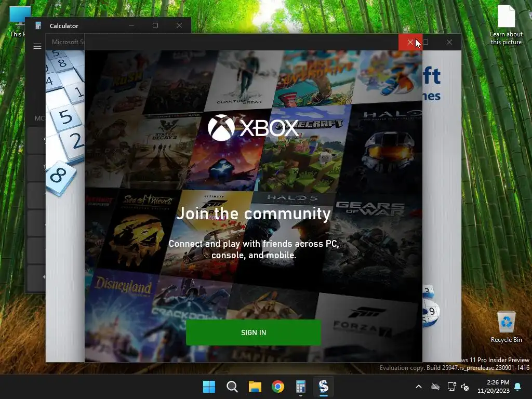Viewport: 532px width, 399px height.
Task: Launch Google Chrome from the taskbar
Action: [278, 387]
